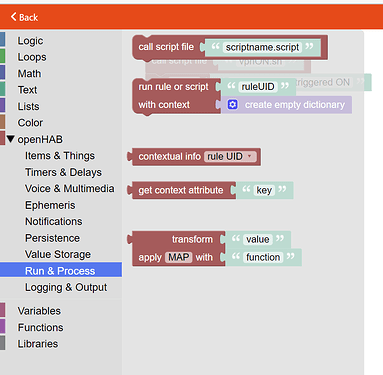Edit the value text field
The image size is (383, 375).
[257, 239]
